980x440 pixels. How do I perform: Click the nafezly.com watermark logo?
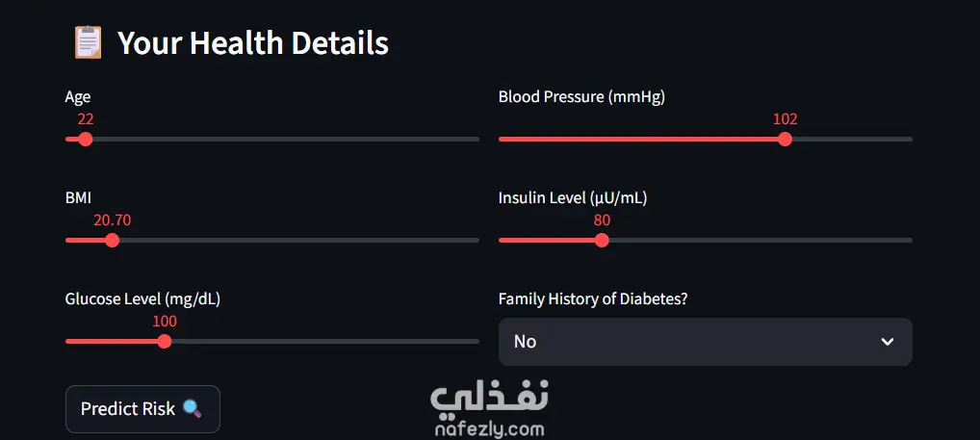pyautogui.click(x=489, y=409)
